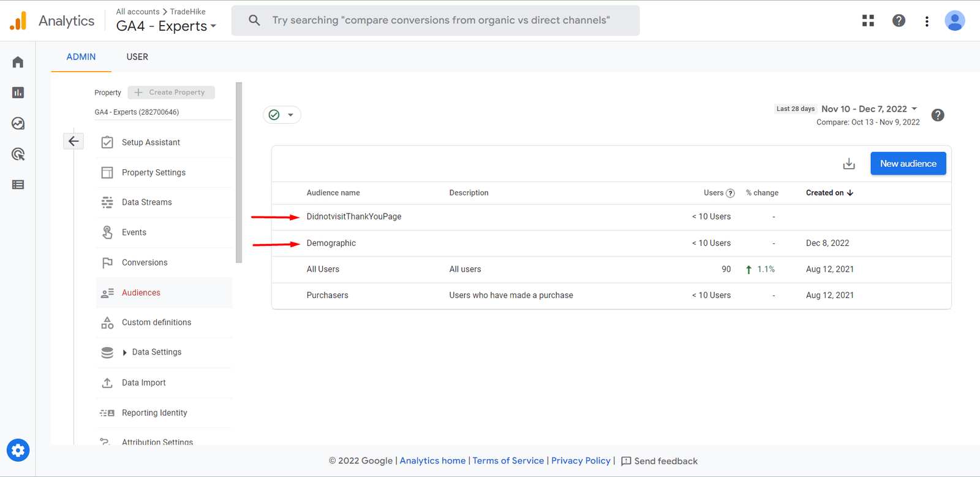Open the green checkmark status filter dropdown
The image size is (980, 477).
click(x=282, y=115)
